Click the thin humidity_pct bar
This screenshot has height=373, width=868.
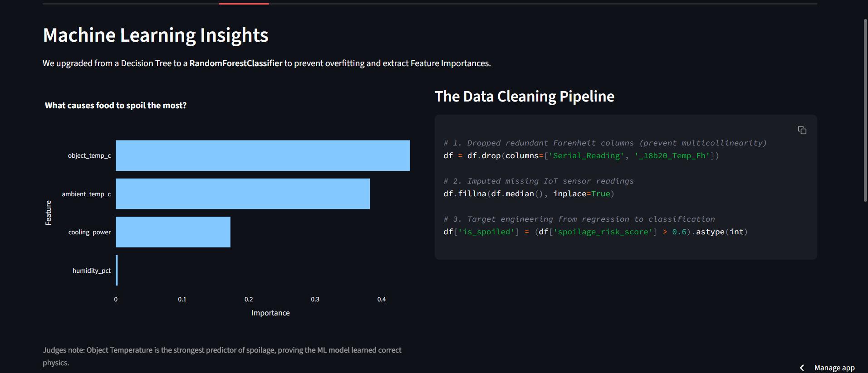coord(117,271)
